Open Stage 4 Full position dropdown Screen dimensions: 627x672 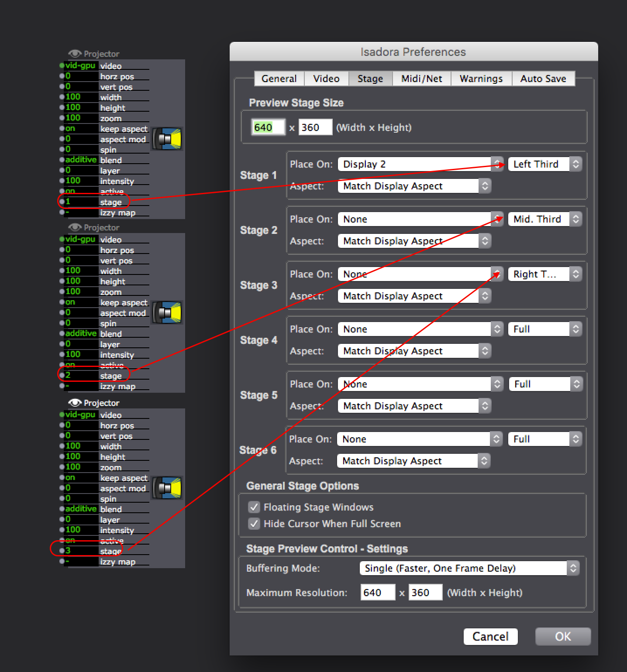click(545, 329)
